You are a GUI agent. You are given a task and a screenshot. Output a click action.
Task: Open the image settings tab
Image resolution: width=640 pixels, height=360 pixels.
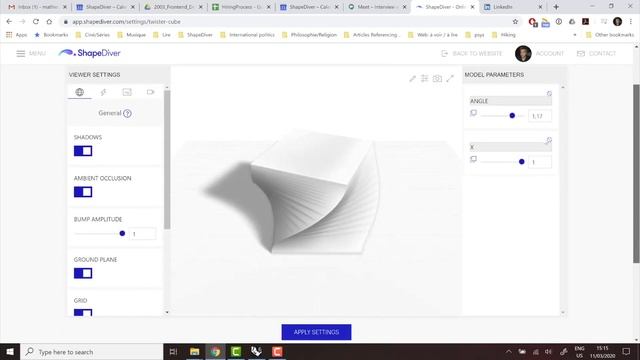coord(127,92)
